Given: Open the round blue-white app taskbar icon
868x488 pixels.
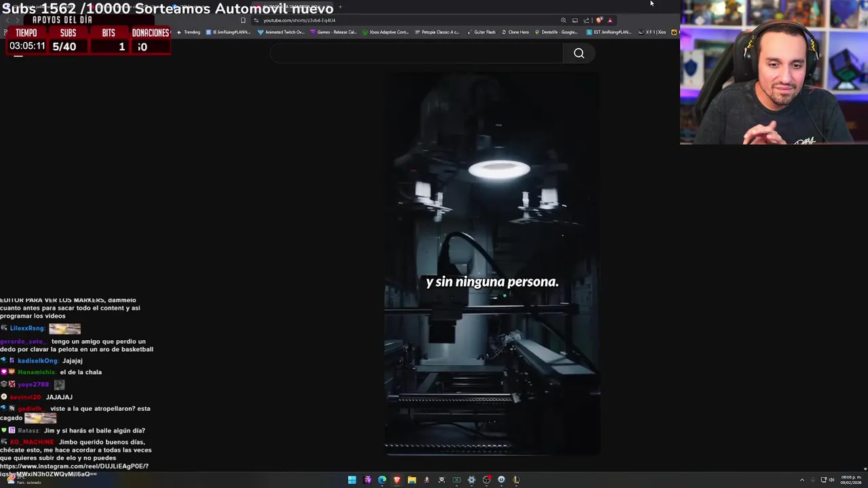Looking at the screenshot, I should (x=501, y=480).
